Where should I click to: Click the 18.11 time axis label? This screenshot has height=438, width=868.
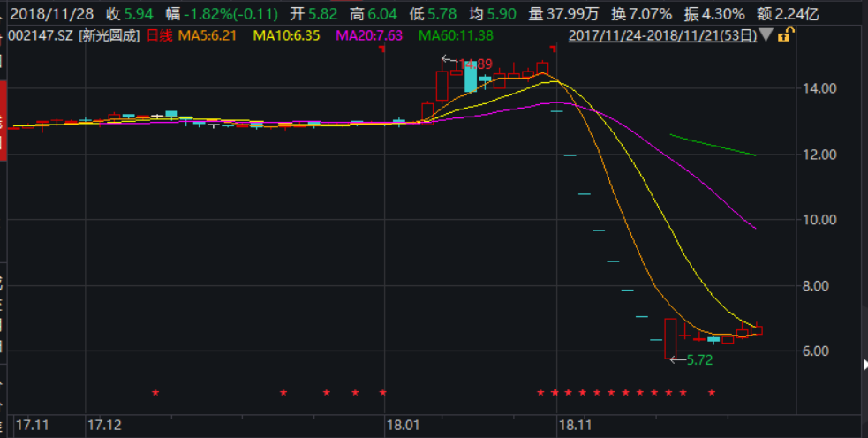pos(575,426)
